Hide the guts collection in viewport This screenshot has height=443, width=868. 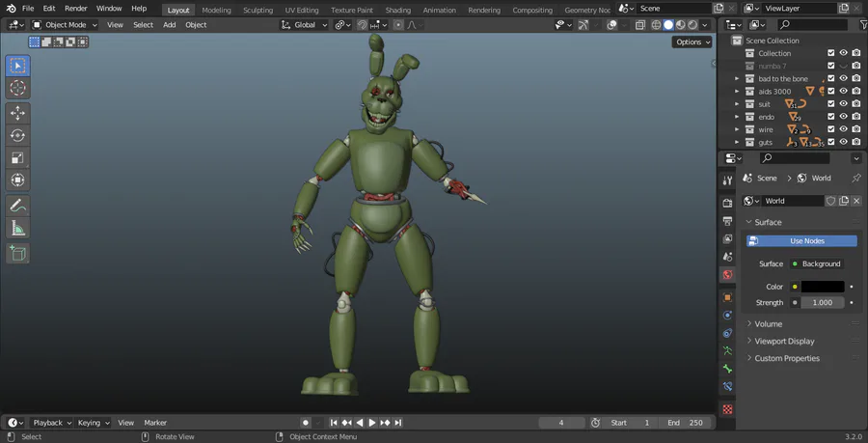[844, 142]
